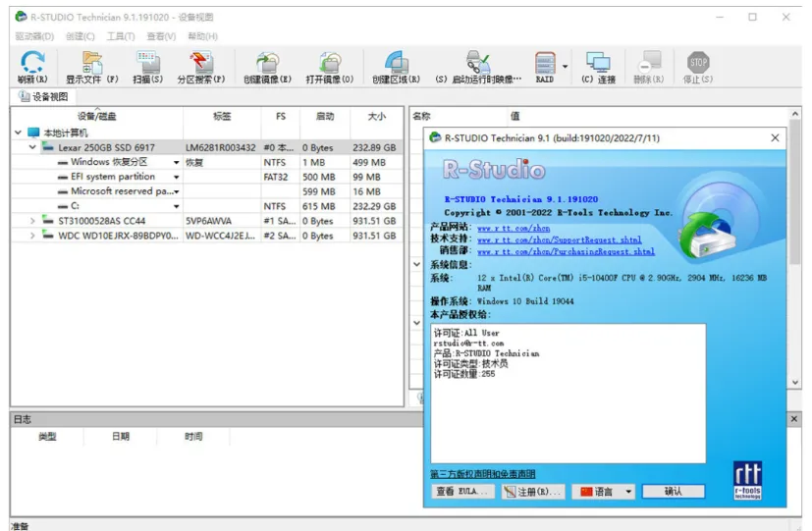Select the Lexar 250GB SSD 6917 row
812x531 pixels.
[207, 147]
